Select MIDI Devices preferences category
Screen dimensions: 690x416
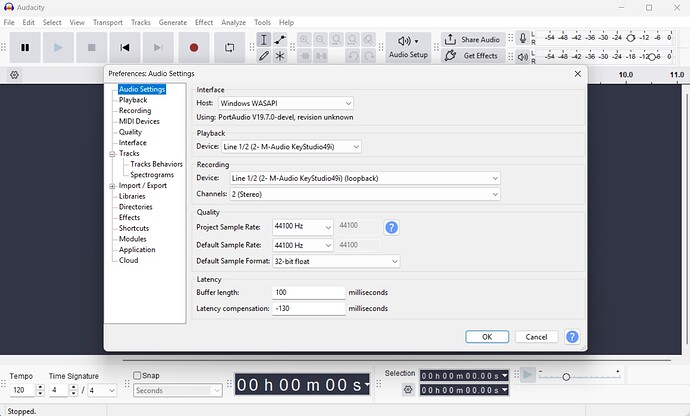pos(139,121)
